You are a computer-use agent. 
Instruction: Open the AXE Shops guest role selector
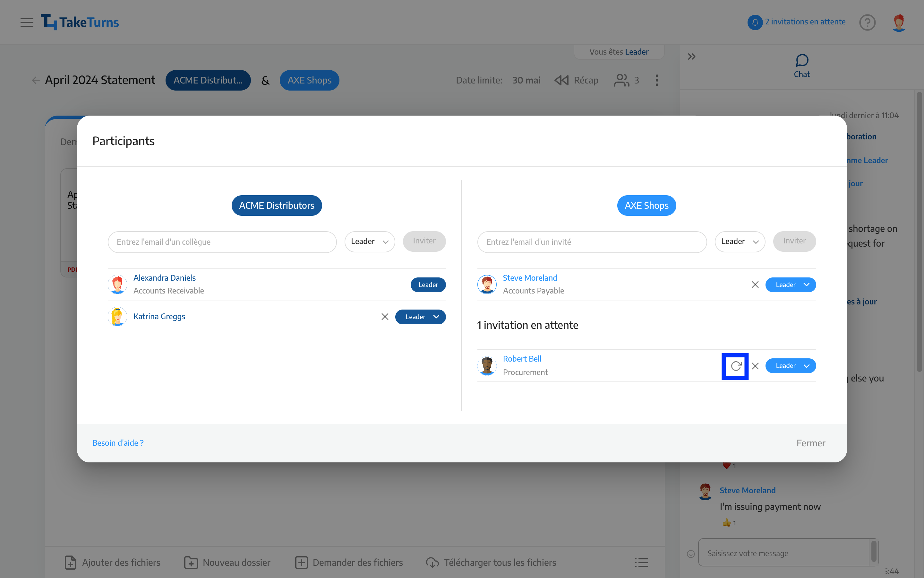[x=740, y=241]
